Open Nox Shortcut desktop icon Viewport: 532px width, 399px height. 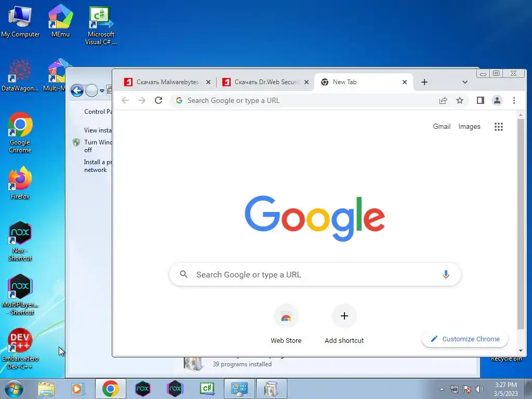(20, 241)
